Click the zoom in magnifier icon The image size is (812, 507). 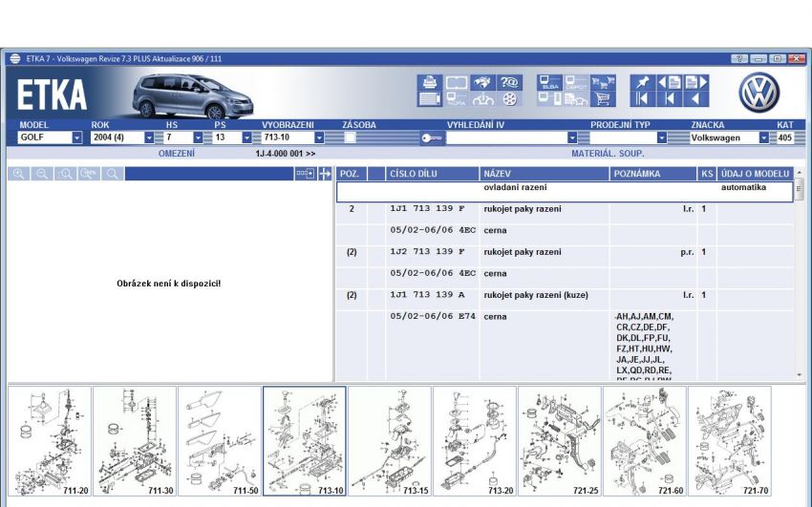19,174
